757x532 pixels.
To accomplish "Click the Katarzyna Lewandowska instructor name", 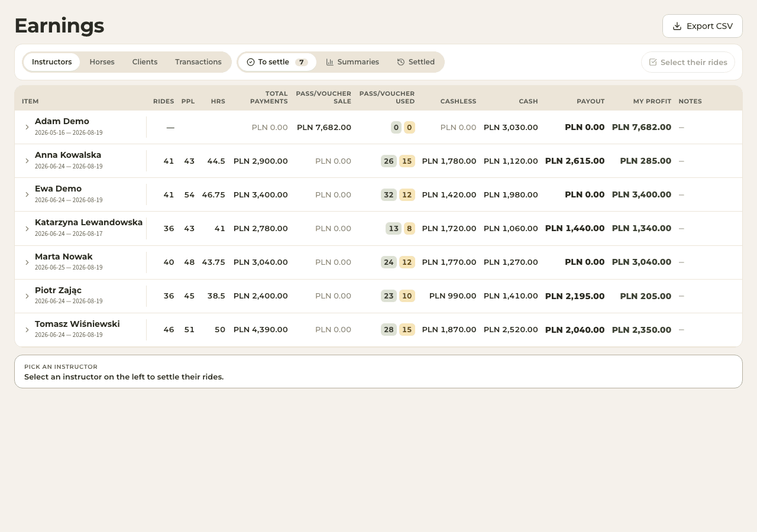I will 89,222.
